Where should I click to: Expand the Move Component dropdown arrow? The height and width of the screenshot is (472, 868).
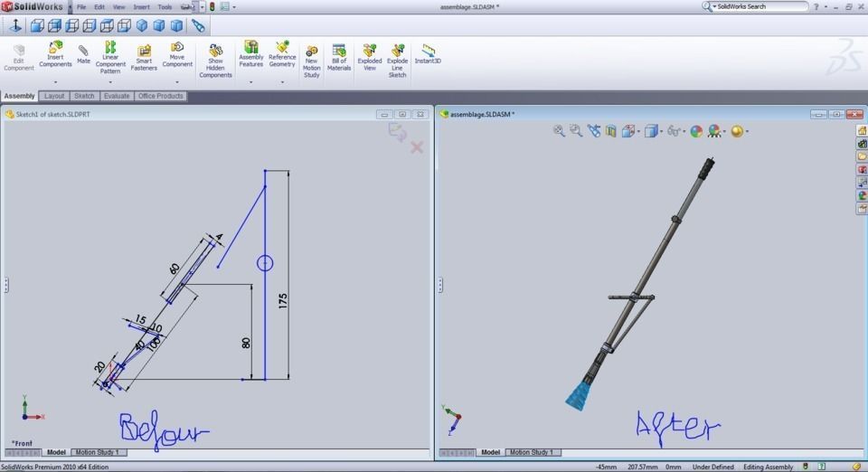click(177, 82)
